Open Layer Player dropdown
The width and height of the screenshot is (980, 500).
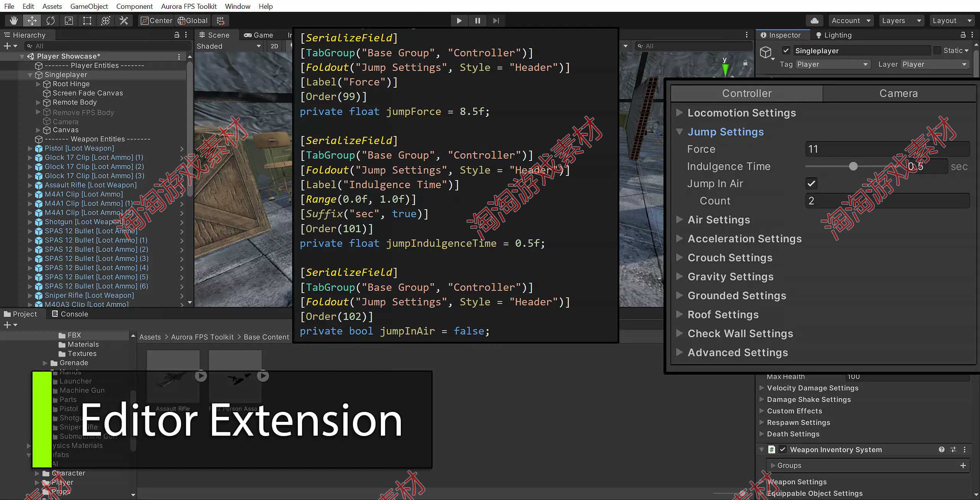934,64
